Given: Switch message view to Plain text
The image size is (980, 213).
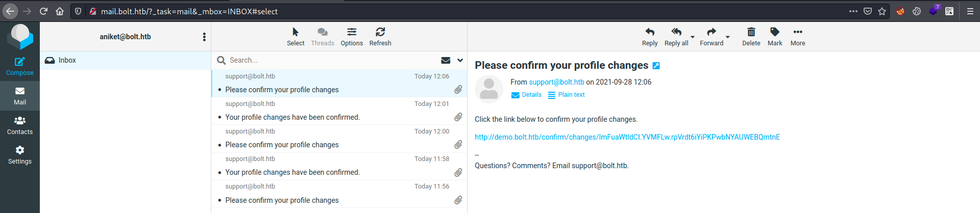Looking at the screenshot, I should (566, 95).
